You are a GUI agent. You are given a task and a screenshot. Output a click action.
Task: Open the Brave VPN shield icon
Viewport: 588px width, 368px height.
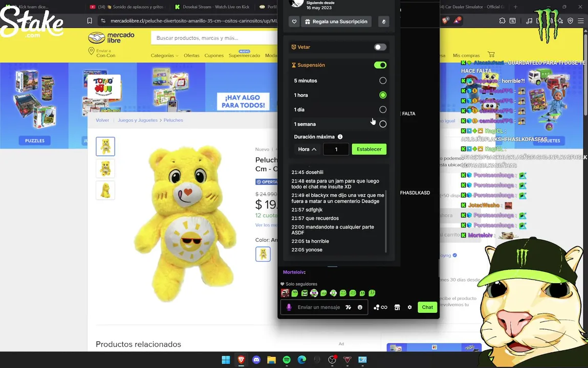pos(571,21)
